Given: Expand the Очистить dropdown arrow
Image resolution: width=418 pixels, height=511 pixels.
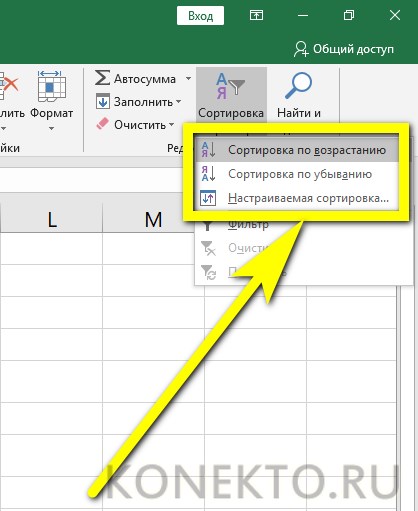Looking at the screenshot, I should 172,125.
